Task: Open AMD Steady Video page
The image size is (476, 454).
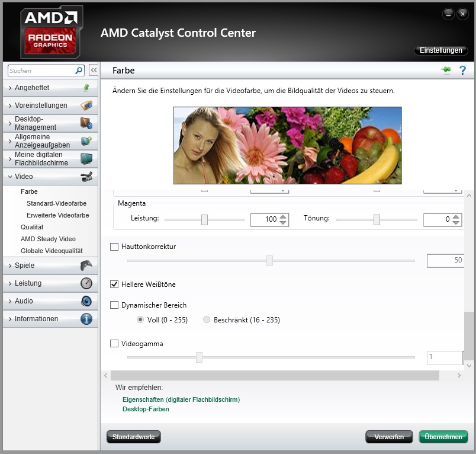Action: 48,239
